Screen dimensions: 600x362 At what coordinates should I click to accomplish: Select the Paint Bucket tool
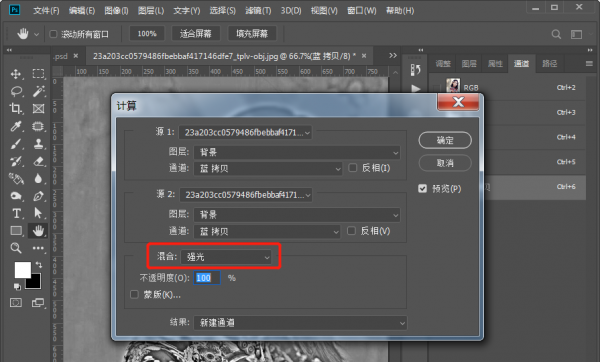(16, 178)
